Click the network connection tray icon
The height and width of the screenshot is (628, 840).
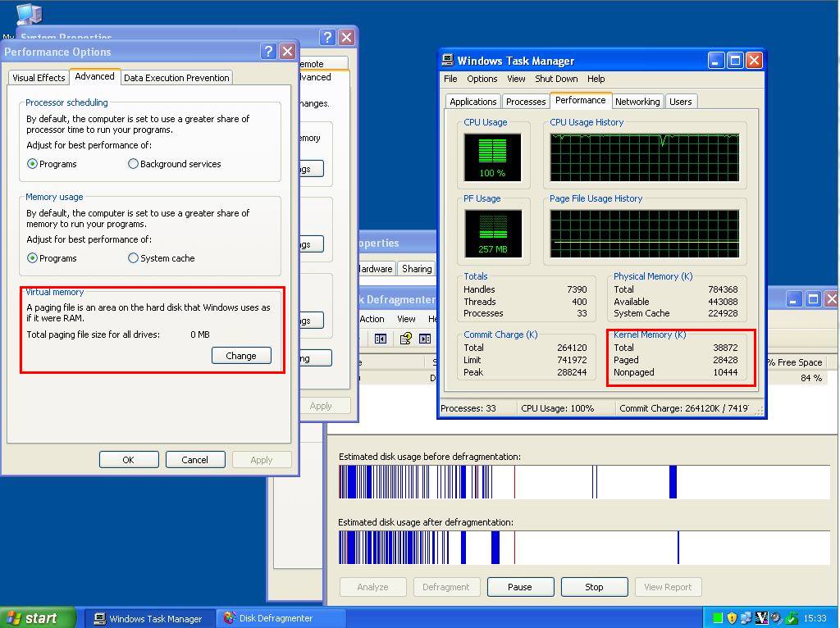(746, 618)
